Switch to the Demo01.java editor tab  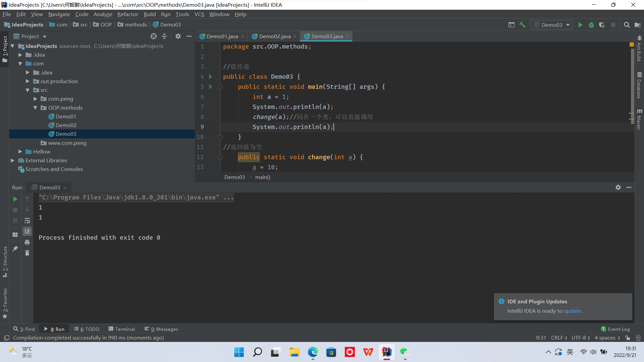click(x=222, y=36)
